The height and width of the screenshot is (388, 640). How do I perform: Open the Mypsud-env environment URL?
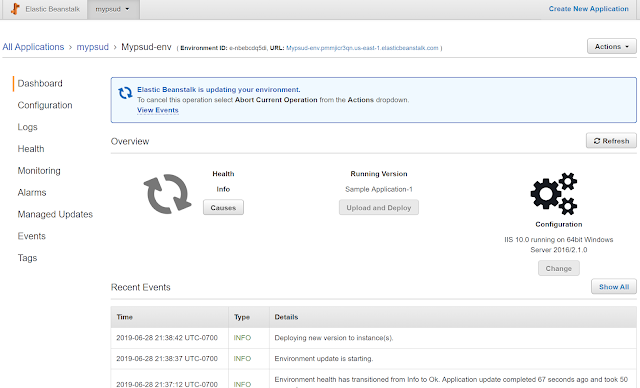click(x=362, y=48)
